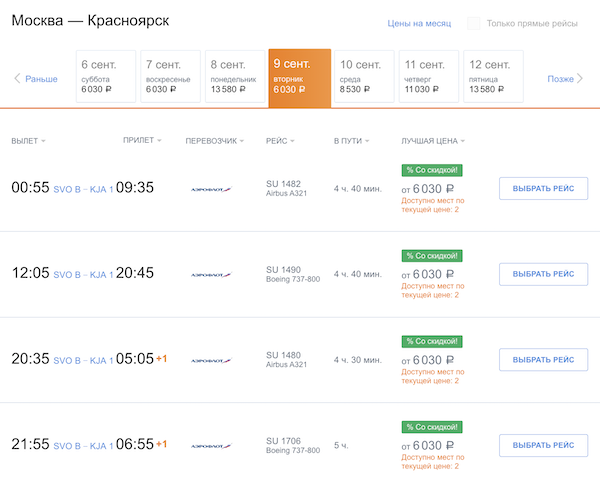Click green discount badge on 21:55 flight
This screenshot has height=487, width=600.
[x=431, y=427]
